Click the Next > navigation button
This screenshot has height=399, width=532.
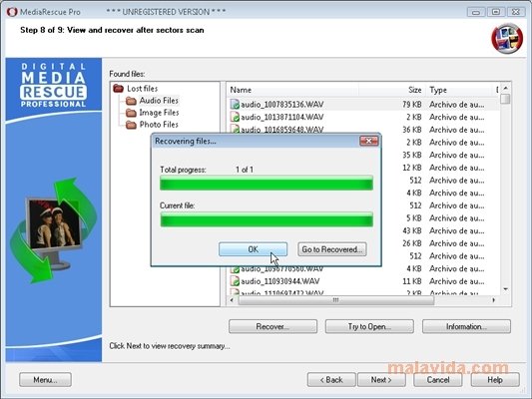click(381, 380)
